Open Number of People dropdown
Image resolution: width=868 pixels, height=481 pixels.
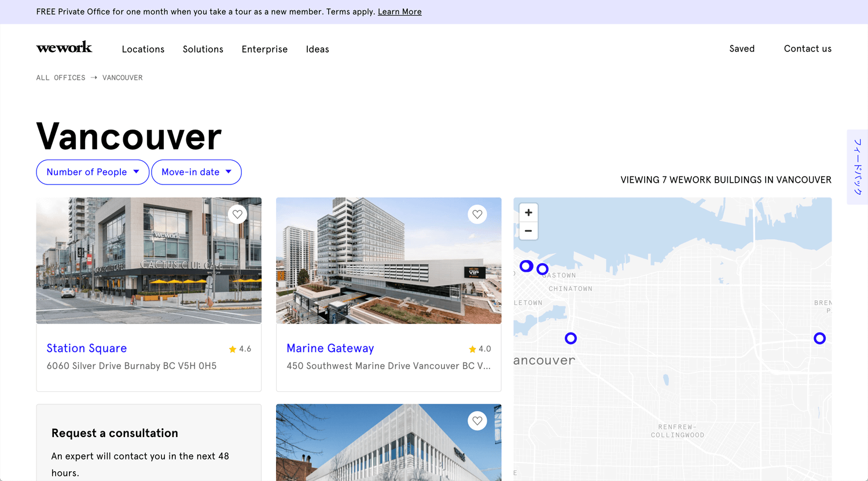pyautogui.click(x=93, y=172)
